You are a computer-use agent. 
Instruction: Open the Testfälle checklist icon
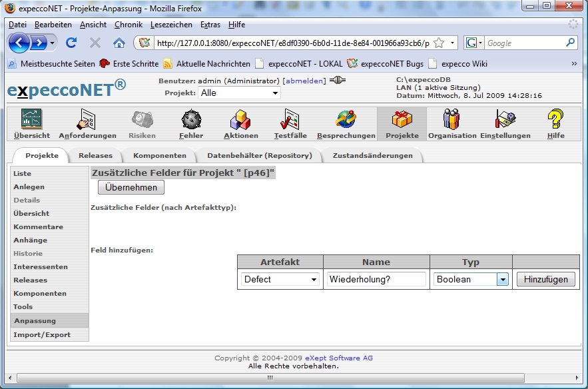click(x=290, y=120)
